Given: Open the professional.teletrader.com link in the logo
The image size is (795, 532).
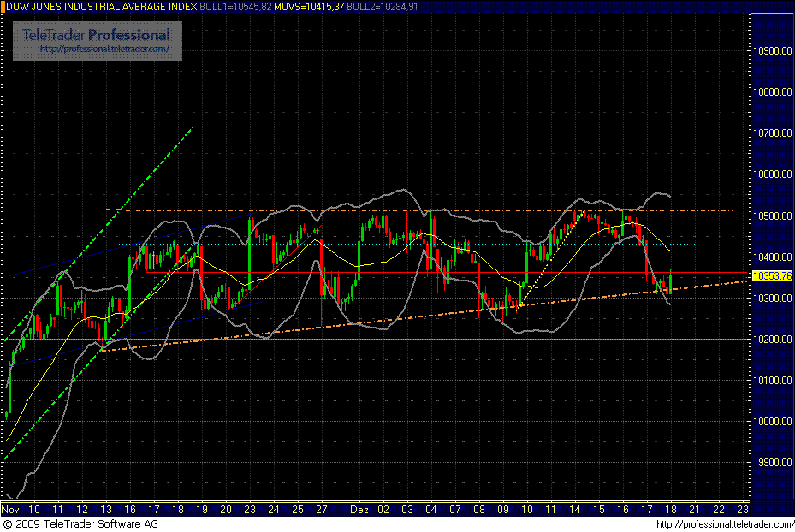Looking at the screenshot, I should point(104,49).
